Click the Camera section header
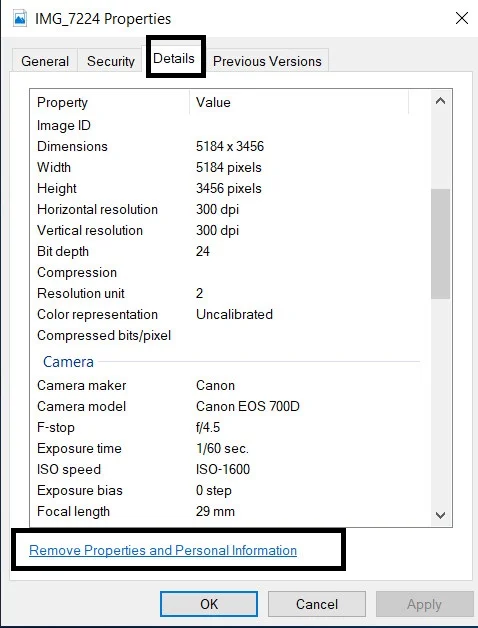This screenshot has width=478, height=628. coord(68,362)
